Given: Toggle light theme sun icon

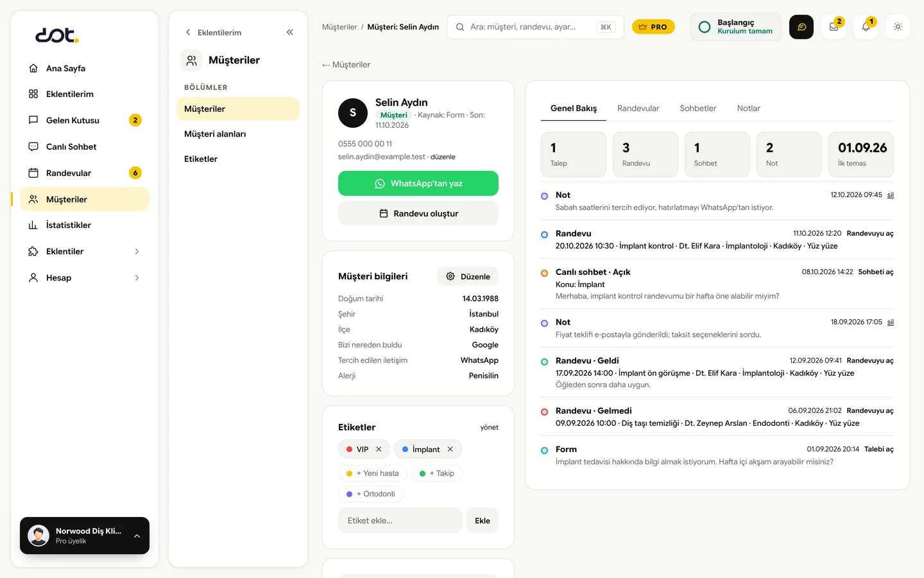Looking at the screenshot, I should coord(898,27).
